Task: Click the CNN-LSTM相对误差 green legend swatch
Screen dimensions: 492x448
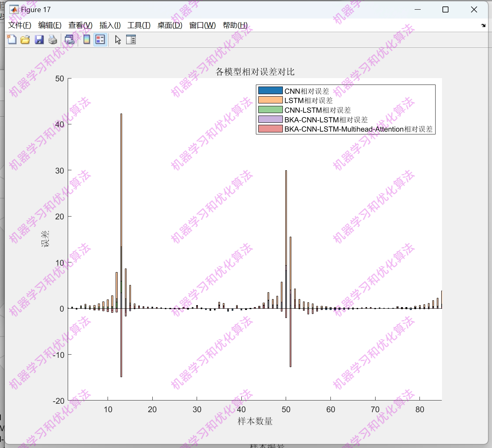Action: [270, 109]
